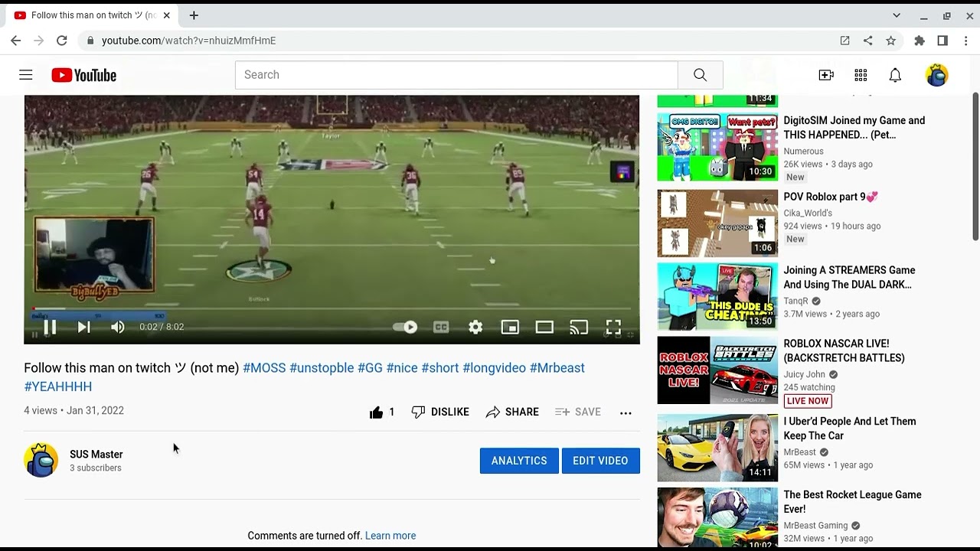Click the #unstopble hashtag
This screenshot has height=551, width=980.
pos(322,368)
